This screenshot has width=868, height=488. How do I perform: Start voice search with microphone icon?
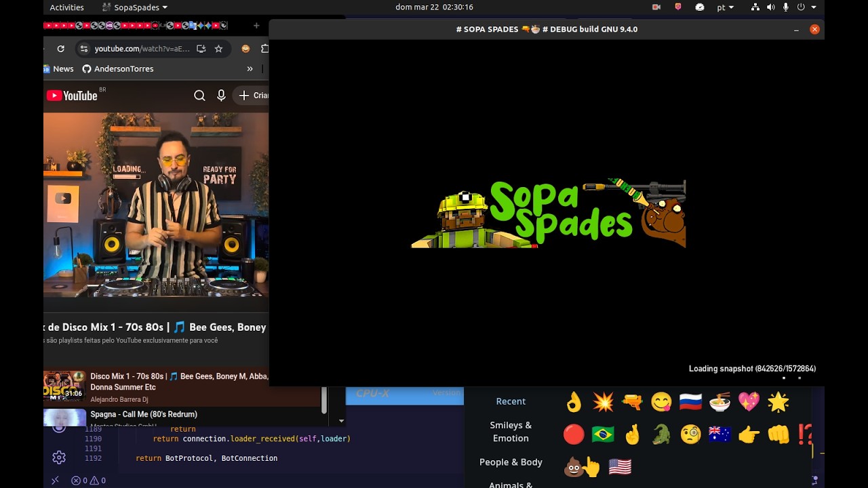(221, 96)
